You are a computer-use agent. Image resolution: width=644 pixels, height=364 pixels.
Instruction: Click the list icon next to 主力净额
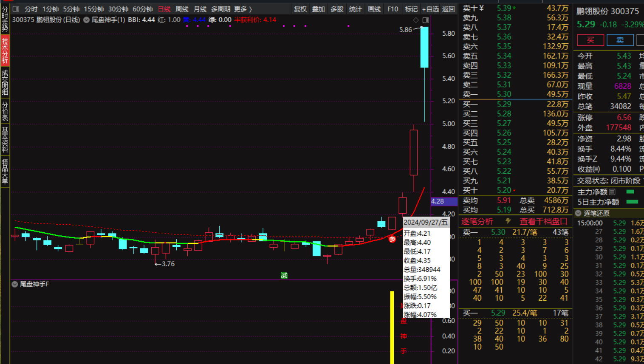tap(612, 192)
